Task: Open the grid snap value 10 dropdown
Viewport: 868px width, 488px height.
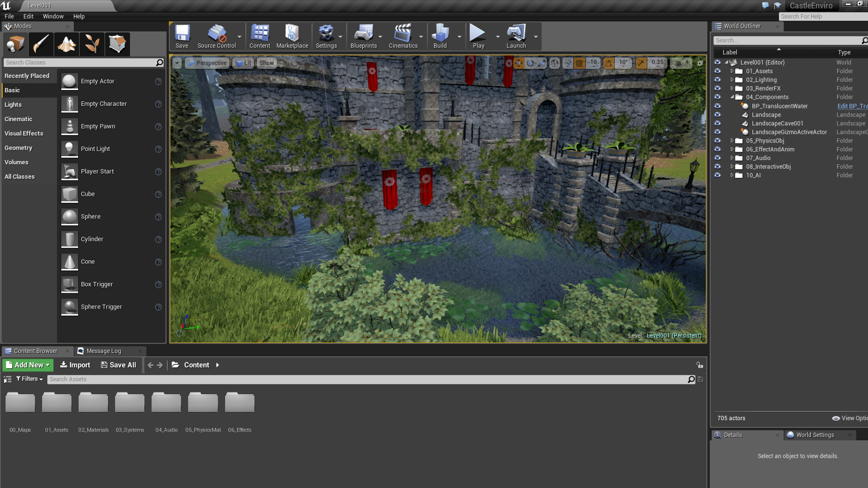Action: pos(593,63)
